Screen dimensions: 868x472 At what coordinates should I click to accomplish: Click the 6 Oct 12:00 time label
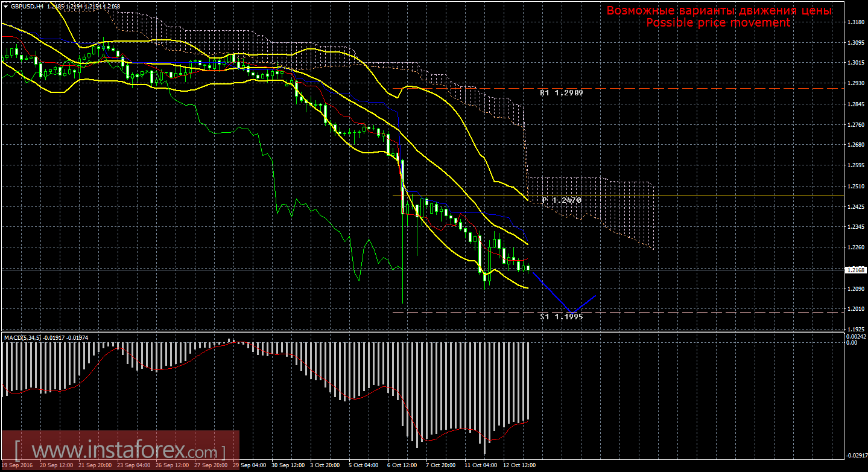402,465
